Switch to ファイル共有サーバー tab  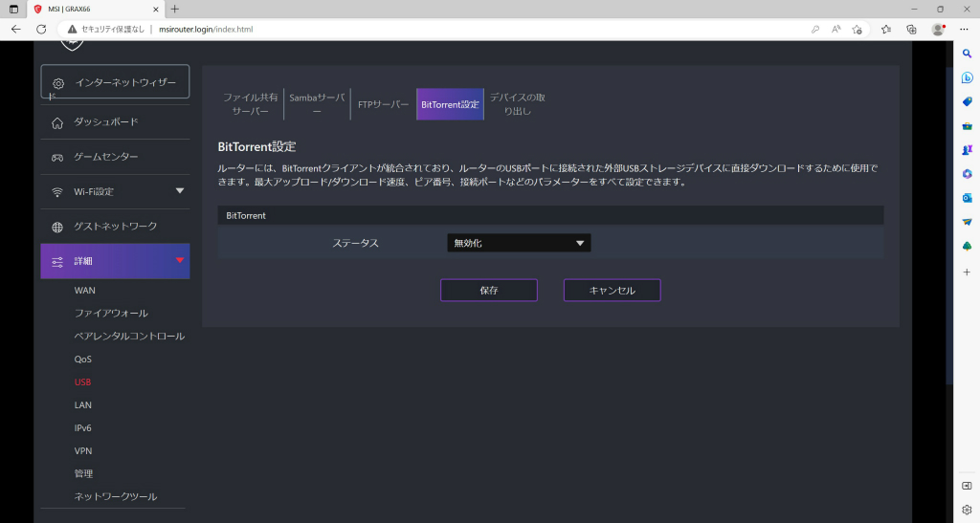click(251, 104)
